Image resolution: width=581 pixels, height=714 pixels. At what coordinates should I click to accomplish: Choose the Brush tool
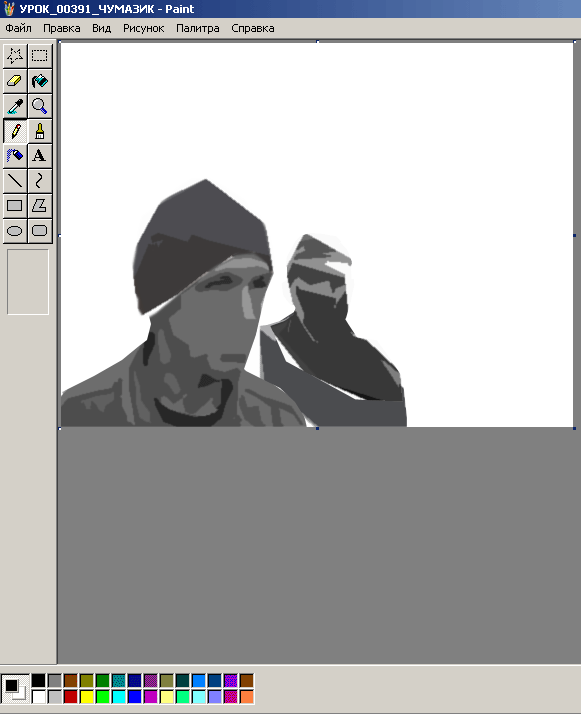[40, 131]
